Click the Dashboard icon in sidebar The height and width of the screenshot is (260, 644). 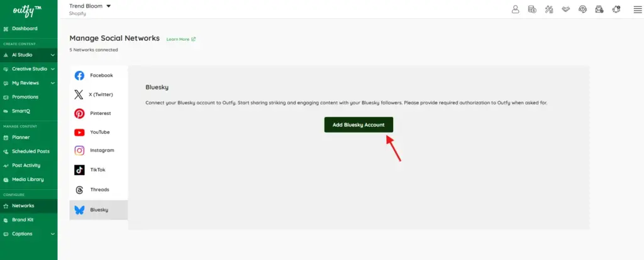[6, 29]
